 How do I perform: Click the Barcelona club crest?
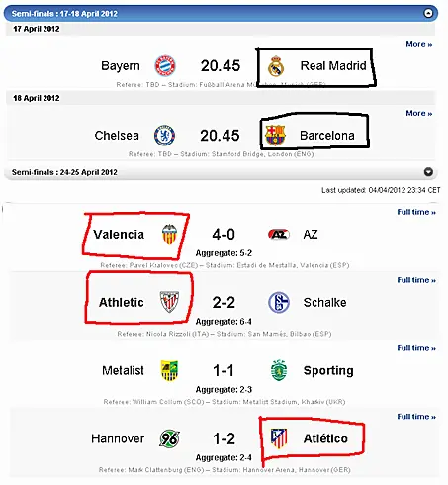coord(275,136)
